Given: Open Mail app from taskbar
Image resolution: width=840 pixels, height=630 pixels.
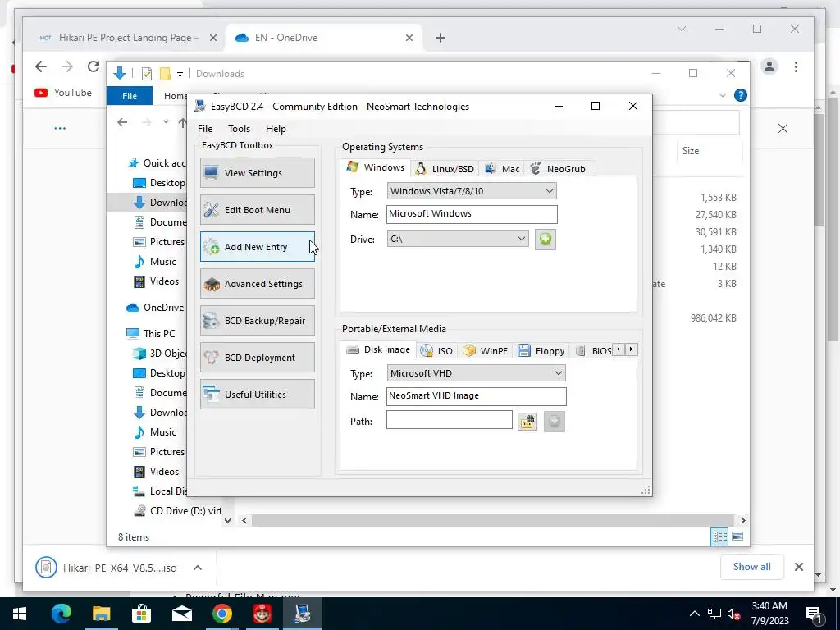Looking at the screenshot, I should (181, 614).
